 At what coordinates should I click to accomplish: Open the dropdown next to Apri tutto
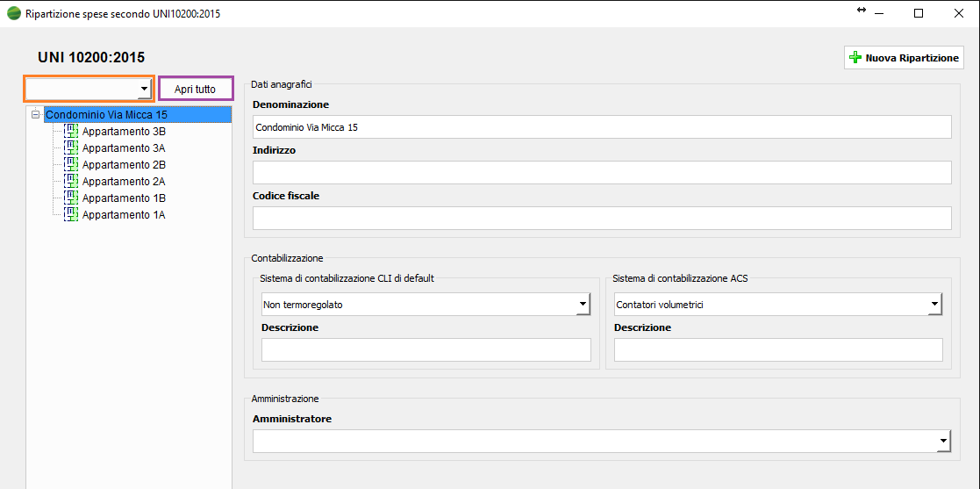(144, 89)
